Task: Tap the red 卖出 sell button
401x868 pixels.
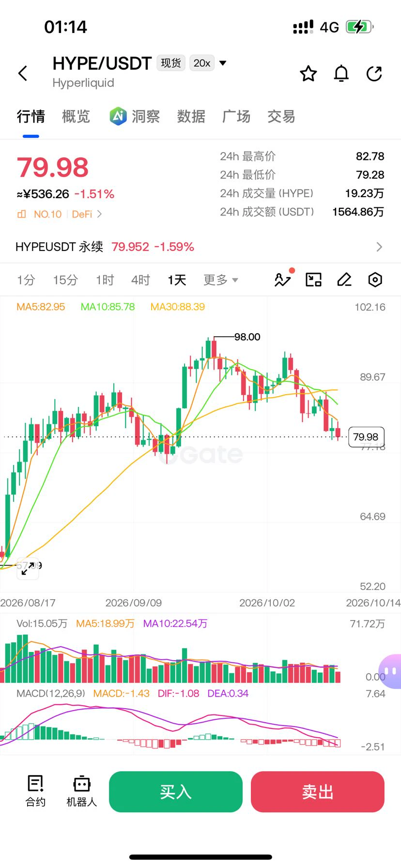Action: [x=318, y=792]
